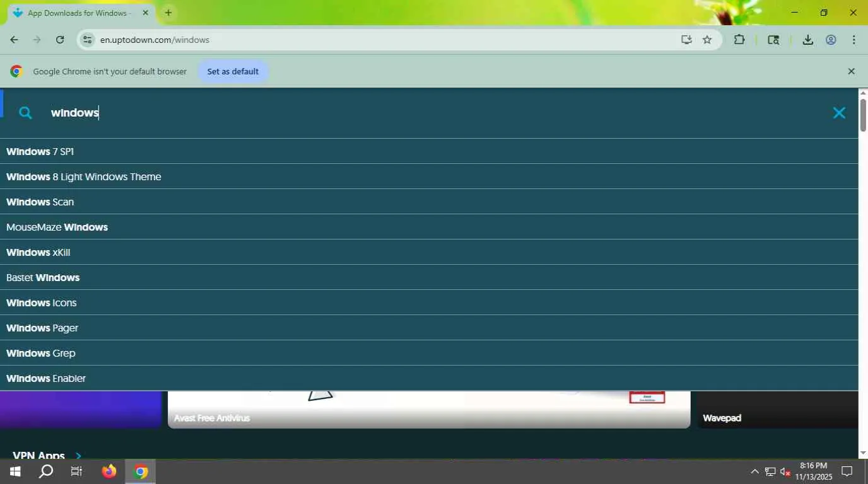Click the search magnifier icon on Uptodown

(x=25, y=113)
